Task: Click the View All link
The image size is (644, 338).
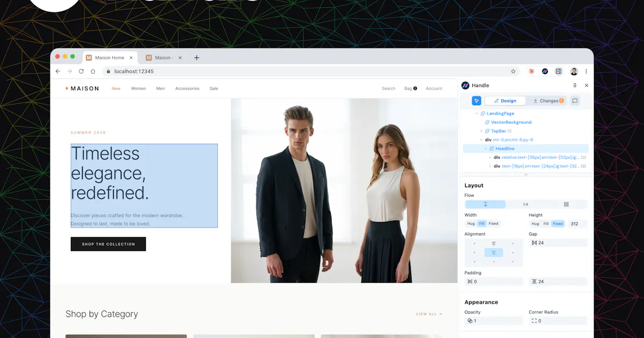Action: [429, 314]
